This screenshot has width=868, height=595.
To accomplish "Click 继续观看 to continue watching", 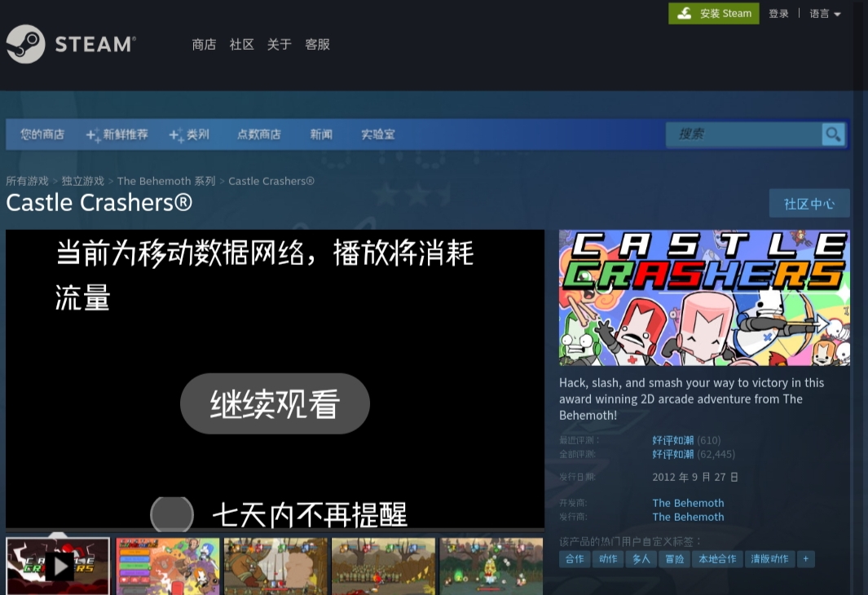I will tap(275, 403).
